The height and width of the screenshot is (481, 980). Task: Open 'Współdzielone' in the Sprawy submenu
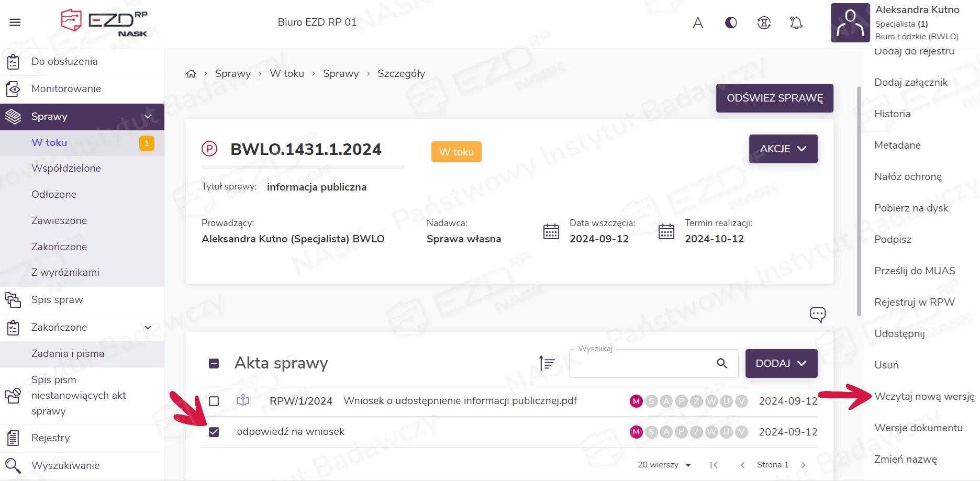click(x=66, y=168)
